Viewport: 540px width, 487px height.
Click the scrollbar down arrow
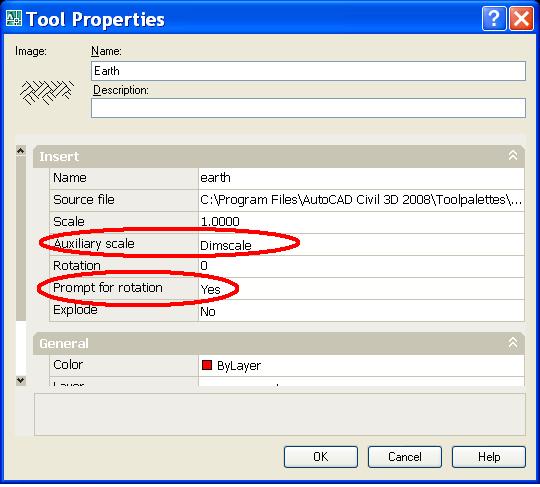21,380
